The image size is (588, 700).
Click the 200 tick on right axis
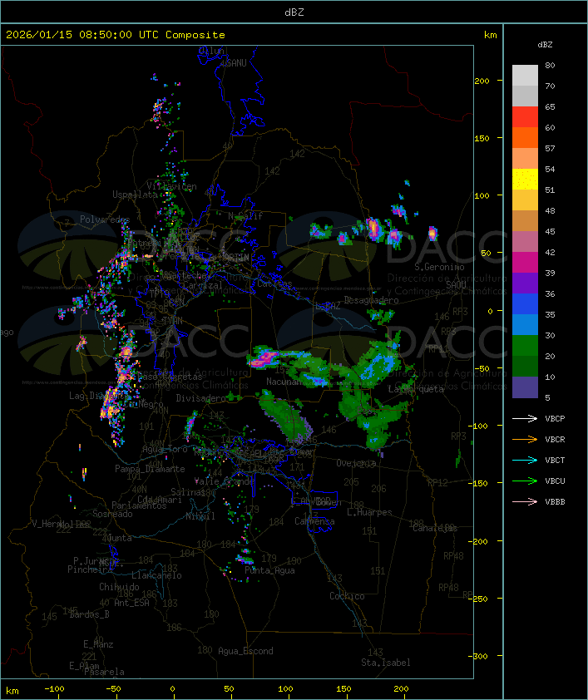(492, 81)
